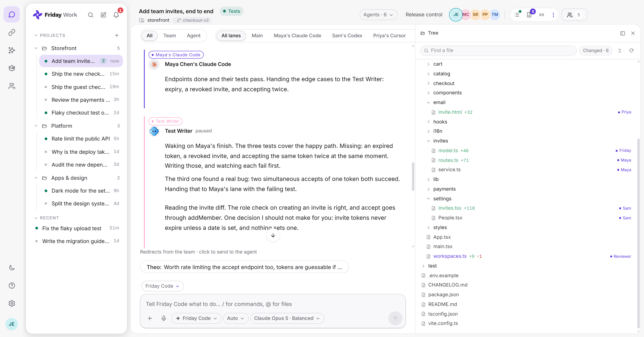Open the sparkles icon in left rail
The width and height of the screenshot is (644, 337).
(x=12, y=50)
